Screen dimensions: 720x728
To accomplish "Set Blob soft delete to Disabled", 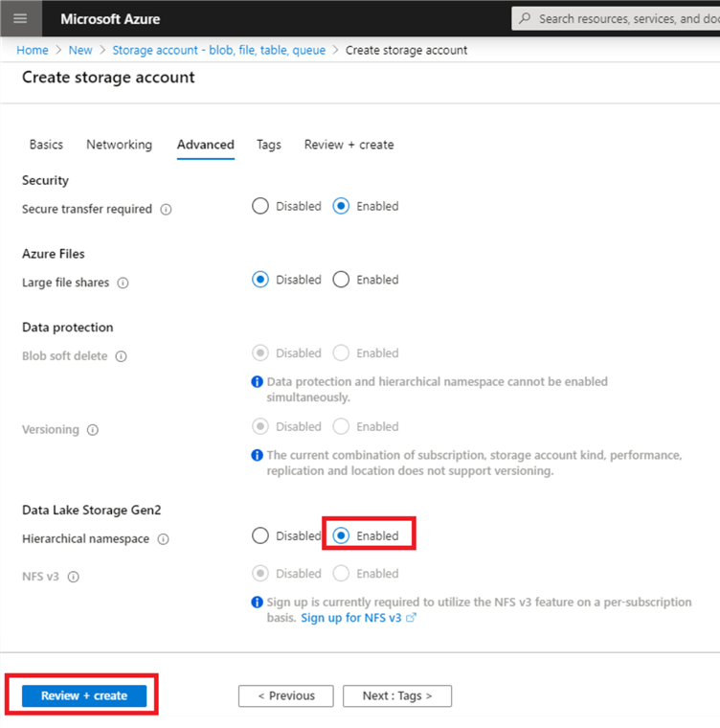I will click(260, 353).
